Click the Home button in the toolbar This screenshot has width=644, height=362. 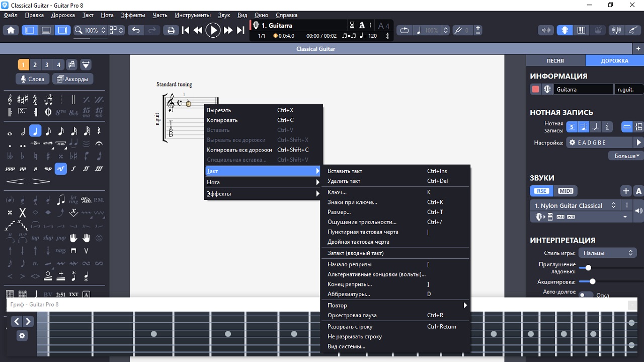pyautogui.click(x=11, y=30)
